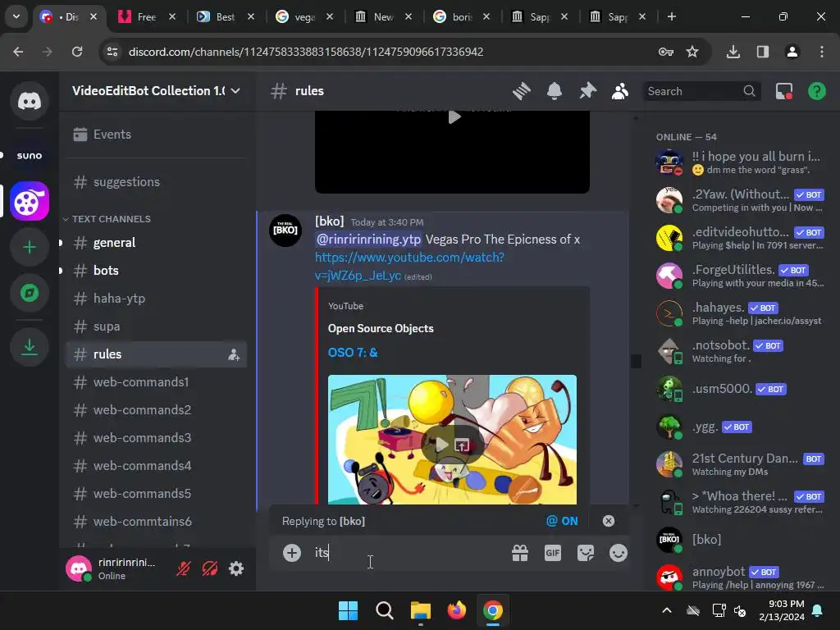The width and height of the screenshot is (840, 630).
Task: Switch to the vega Google tab
Action: 304,16
